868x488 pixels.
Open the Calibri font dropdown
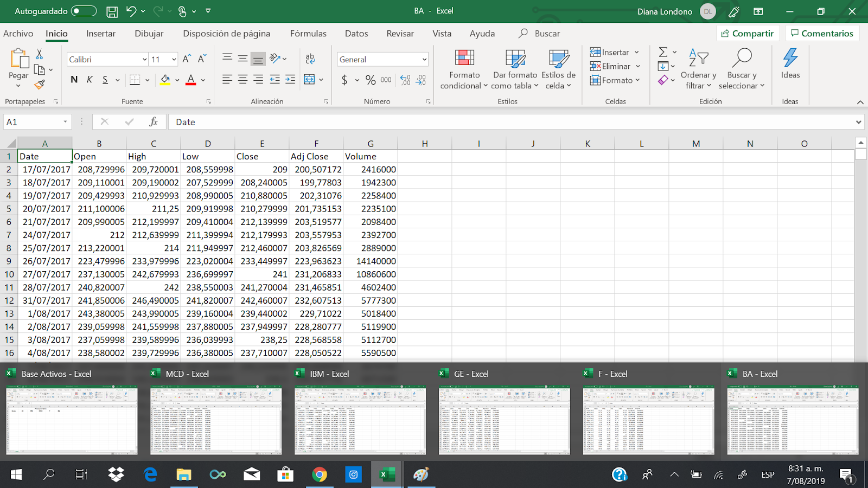144,59
